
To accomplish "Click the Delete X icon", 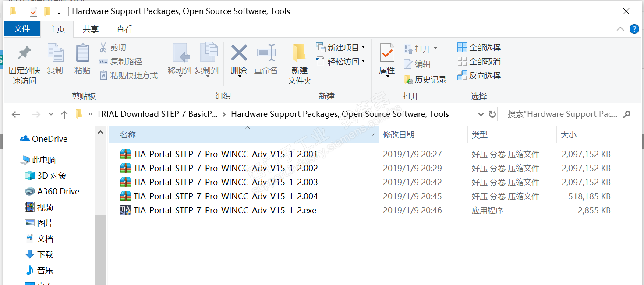I will (239, 53).
